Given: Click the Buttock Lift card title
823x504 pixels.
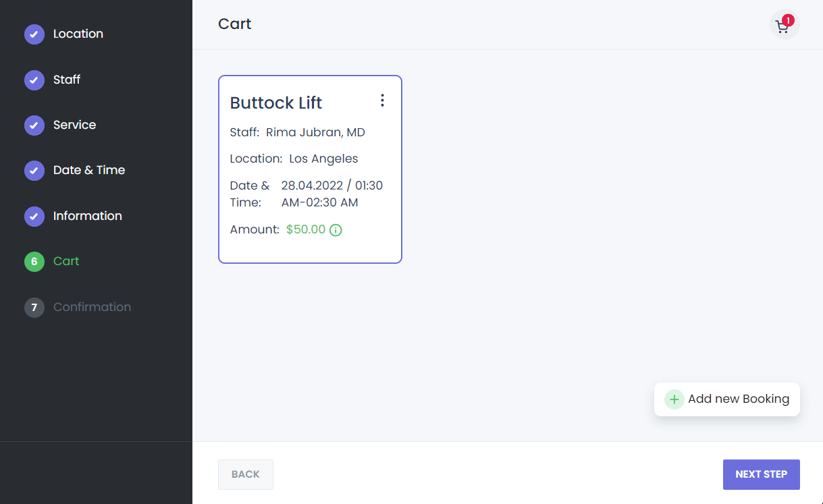Looking at the screenshot, I should 276,103.
